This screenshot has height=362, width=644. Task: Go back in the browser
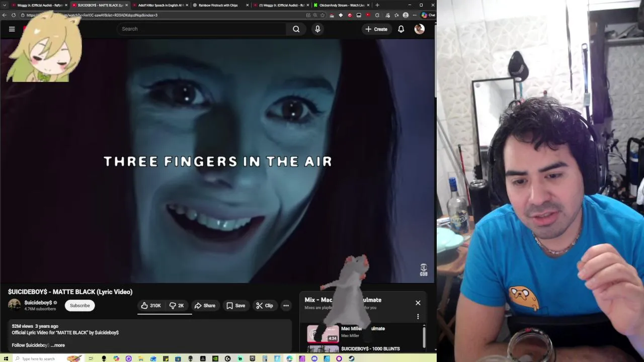pos(5,15)
